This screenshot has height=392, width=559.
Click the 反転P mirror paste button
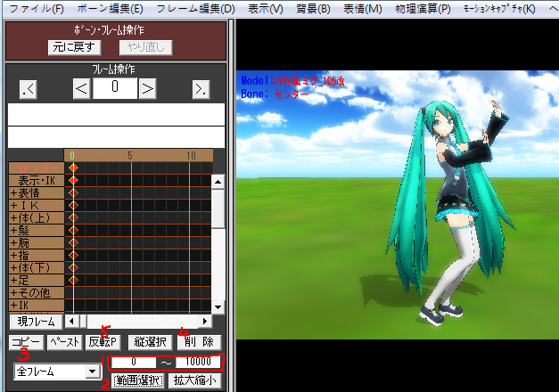coord(103,342)
